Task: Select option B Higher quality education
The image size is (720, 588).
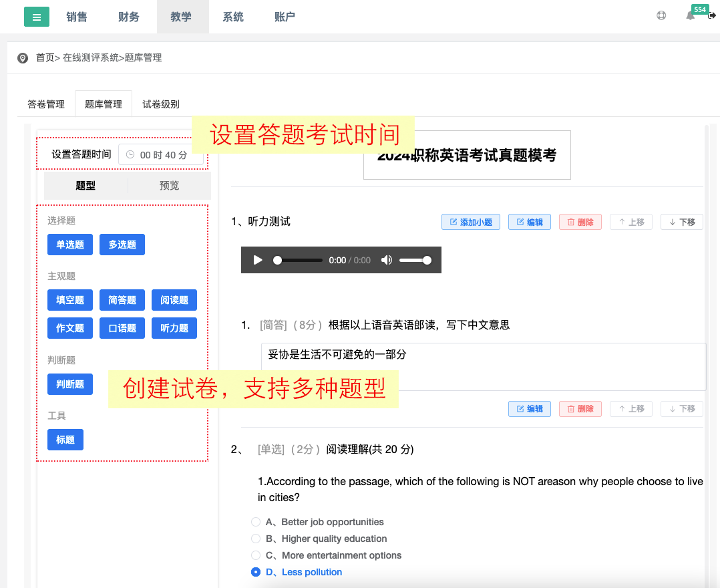Action: pyautogui.click(x=256, y=539)
